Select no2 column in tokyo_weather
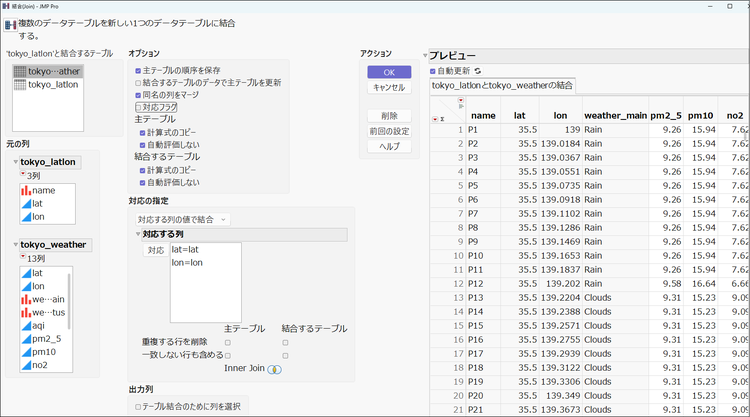750x417 pixels. click(x=44, y=365)
